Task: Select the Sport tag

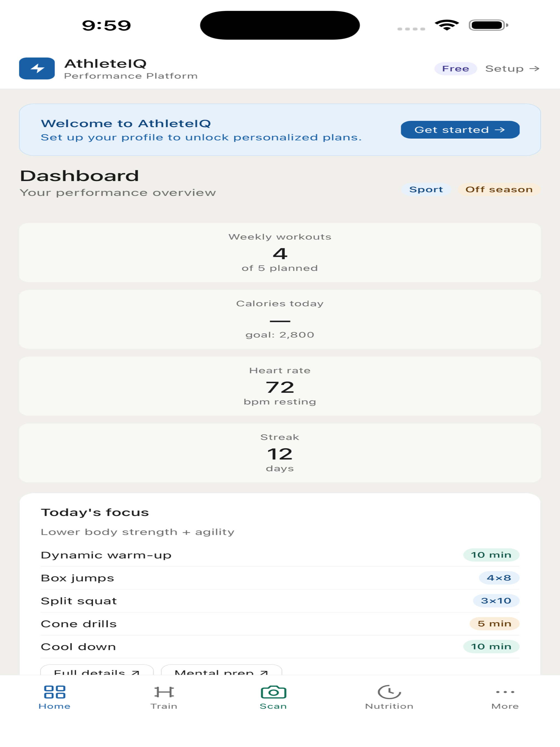Action: tap(426, 189)
